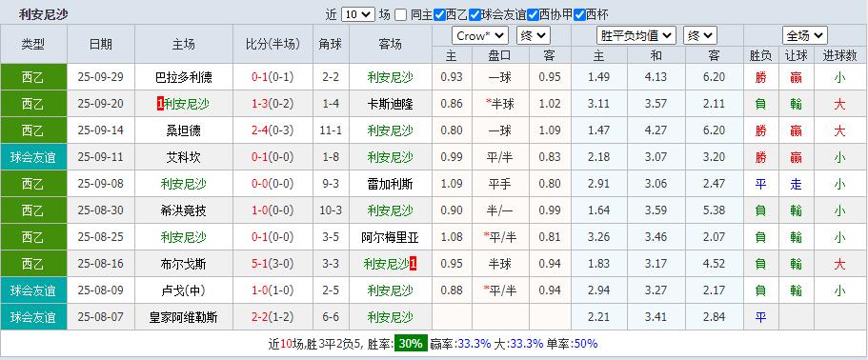The image size is (868, 360).
Task: Click the 50% odd-rate value
Action: 586,344
